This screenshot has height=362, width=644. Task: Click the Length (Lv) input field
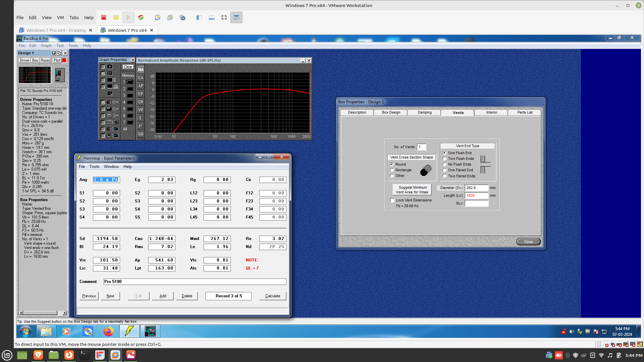point(476,196)
